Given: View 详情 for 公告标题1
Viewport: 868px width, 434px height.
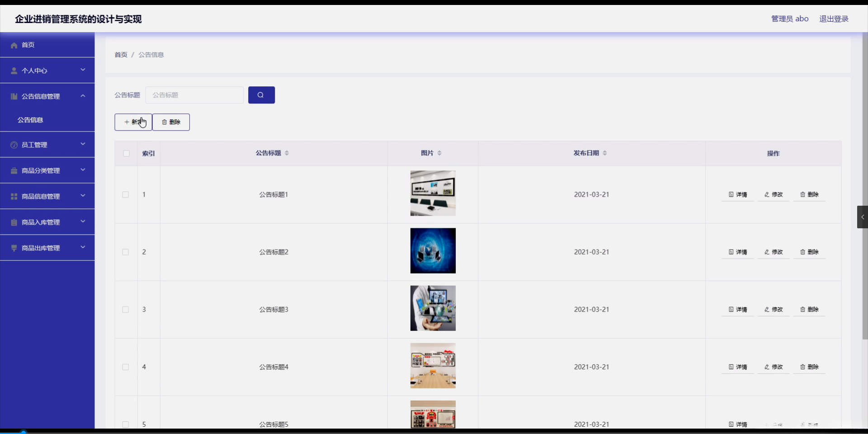Looking at the screenshot, I should coord(738,194).
